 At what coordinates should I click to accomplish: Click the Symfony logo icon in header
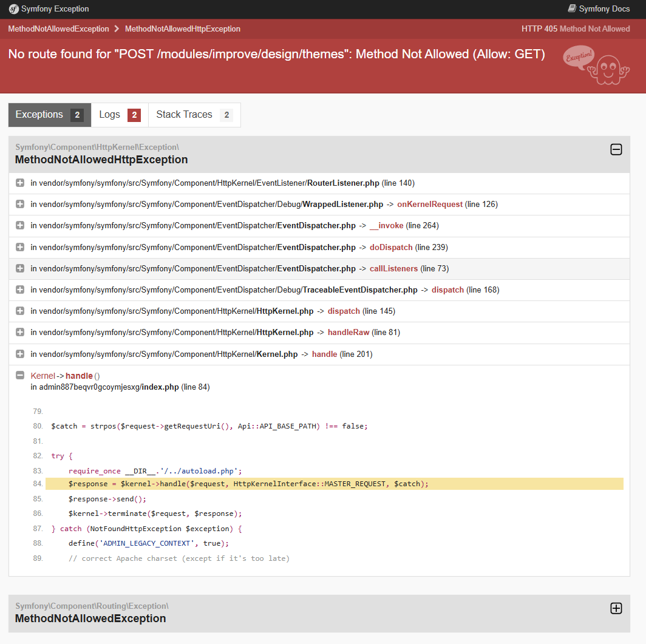(x=13, y=9)
